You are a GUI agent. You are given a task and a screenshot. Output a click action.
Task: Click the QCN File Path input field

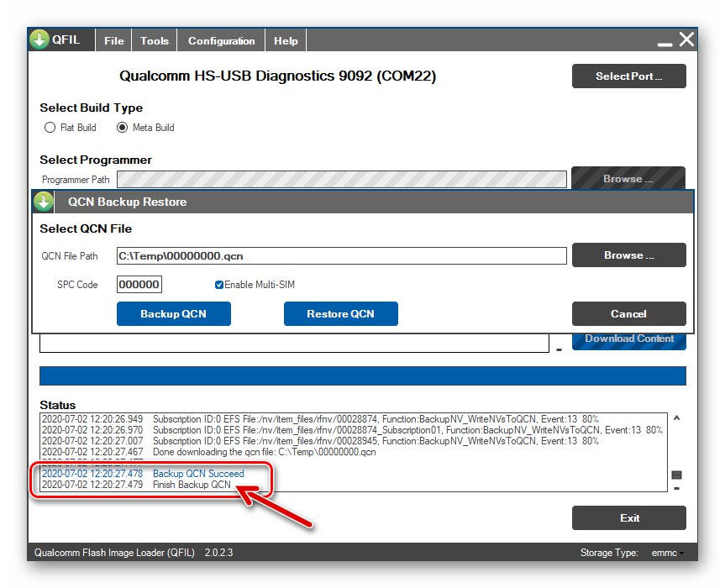[341, 255]
